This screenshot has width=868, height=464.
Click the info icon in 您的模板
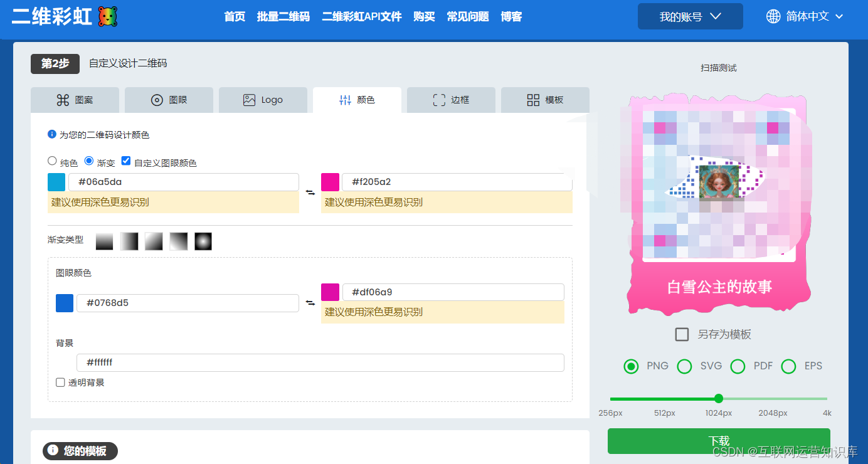[x=53, y=450]
